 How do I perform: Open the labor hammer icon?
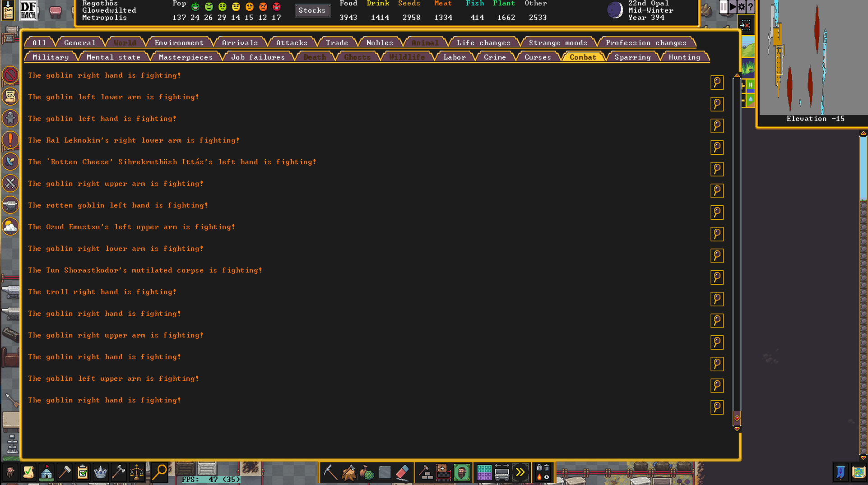click(65, 472)
